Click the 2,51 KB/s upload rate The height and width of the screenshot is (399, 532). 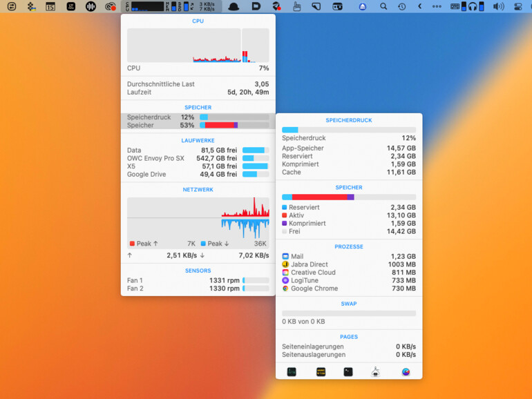click(182, 255)
